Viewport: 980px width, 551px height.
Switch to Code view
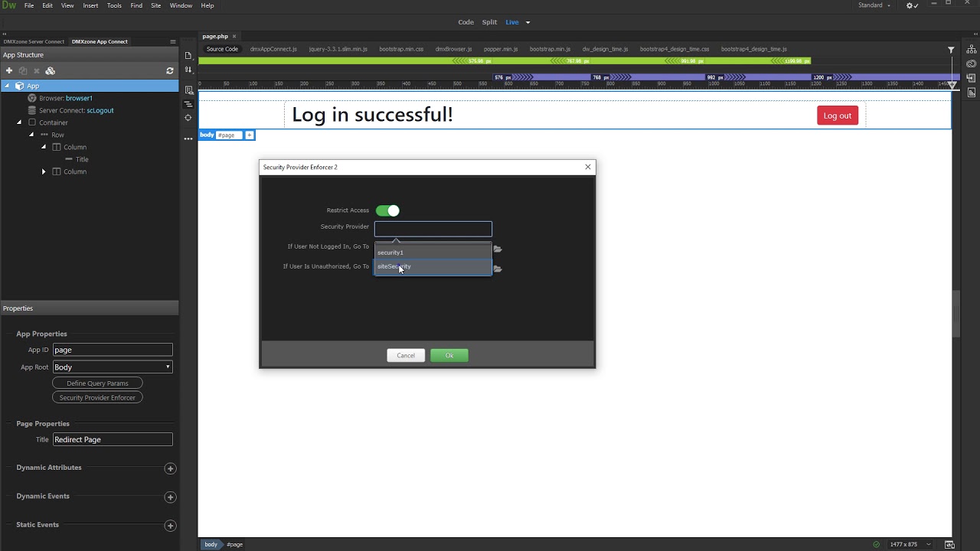click(466, 22)
